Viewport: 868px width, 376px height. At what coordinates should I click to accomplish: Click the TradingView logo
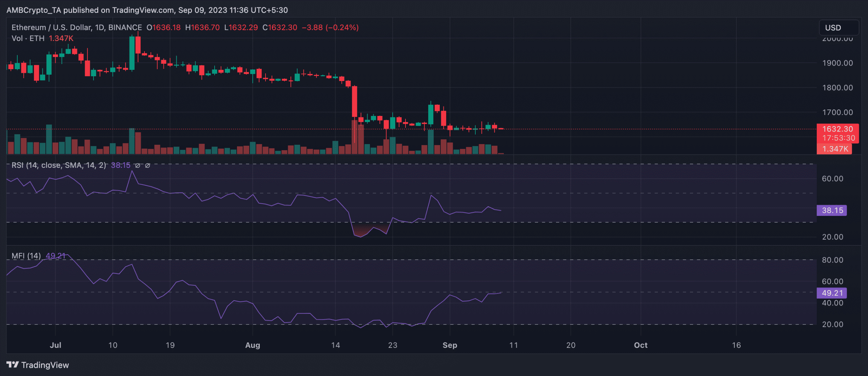[38, 365]
